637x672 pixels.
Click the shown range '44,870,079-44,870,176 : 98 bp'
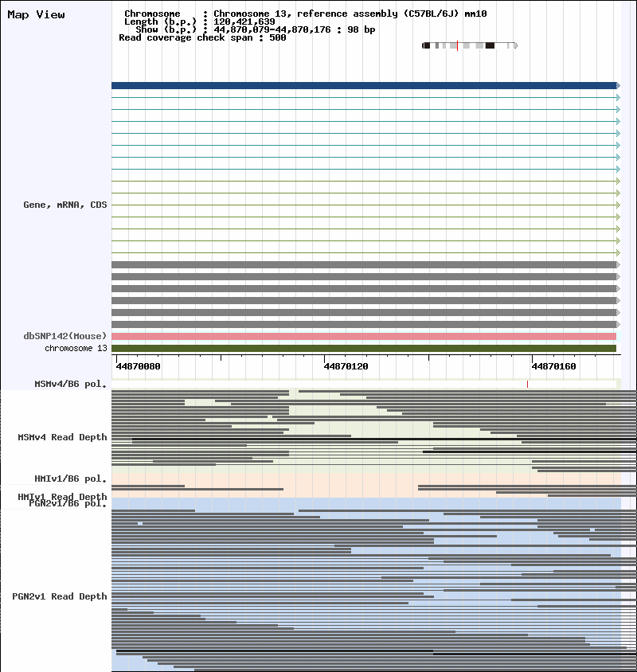[295, 29]
